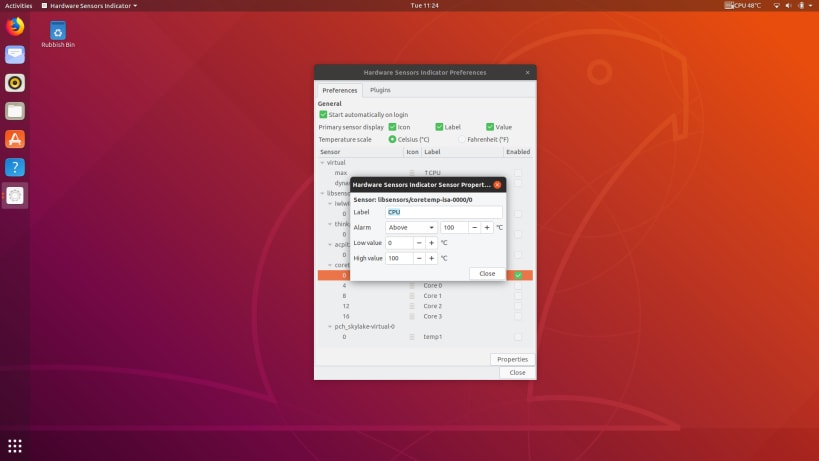Open the battery status icon
819x461 pixels.
point(801,5)
